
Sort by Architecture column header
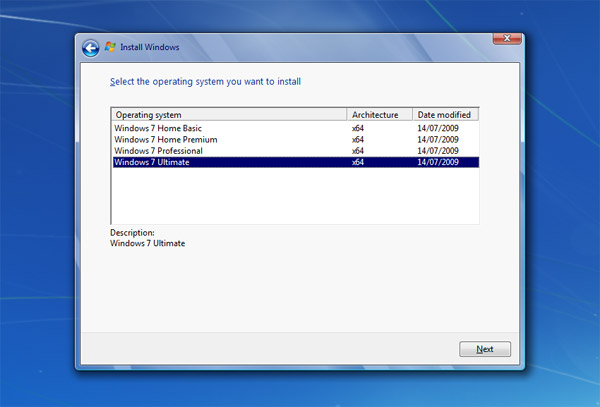[380, 115]
